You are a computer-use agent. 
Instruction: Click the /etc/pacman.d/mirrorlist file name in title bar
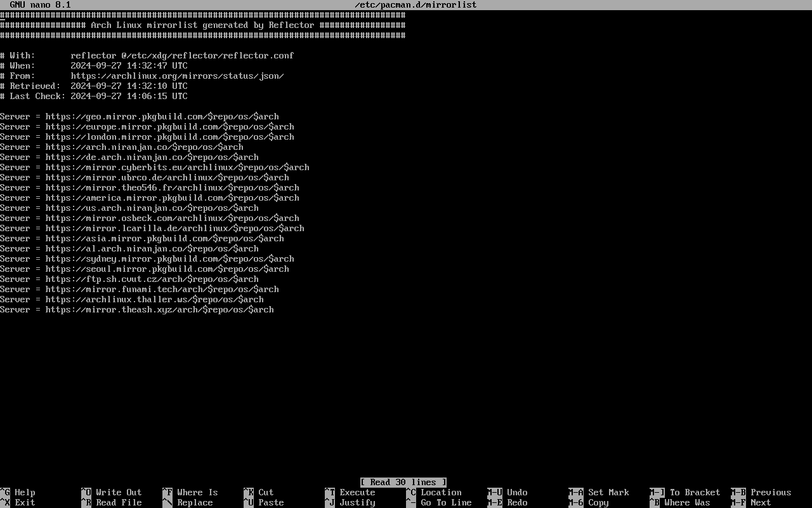pyautogui.click(x=416, y=4)
